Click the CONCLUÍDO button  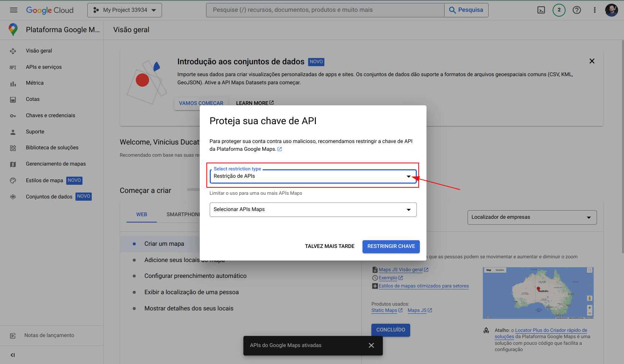click(391, 330)
